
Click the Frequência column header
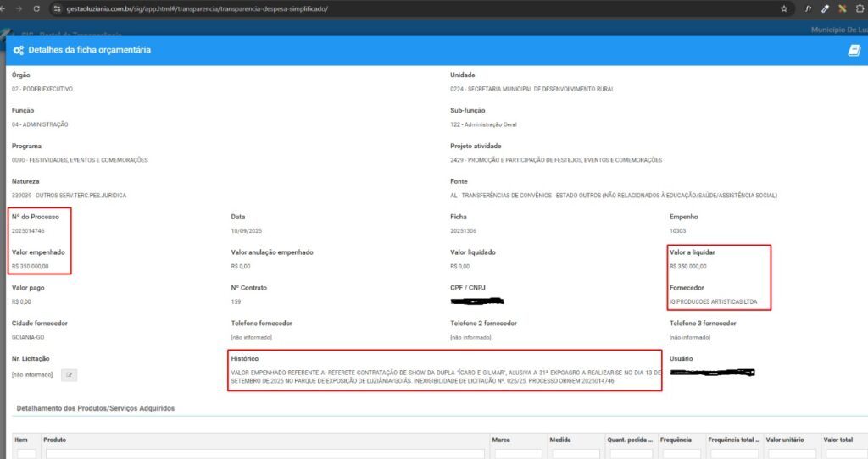coord(676,440)
